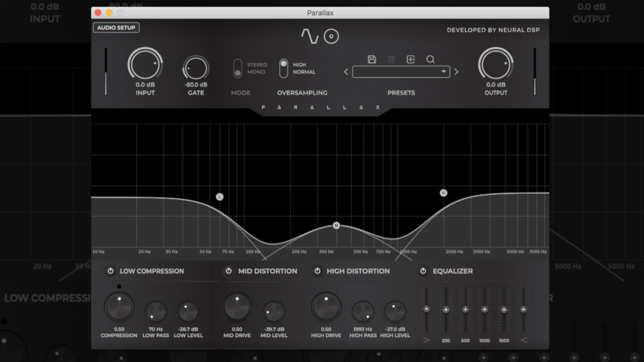Click the 70 Hz low pass value
The height and width of the screenshot is (362, 644).
click(x=156, y=329)
